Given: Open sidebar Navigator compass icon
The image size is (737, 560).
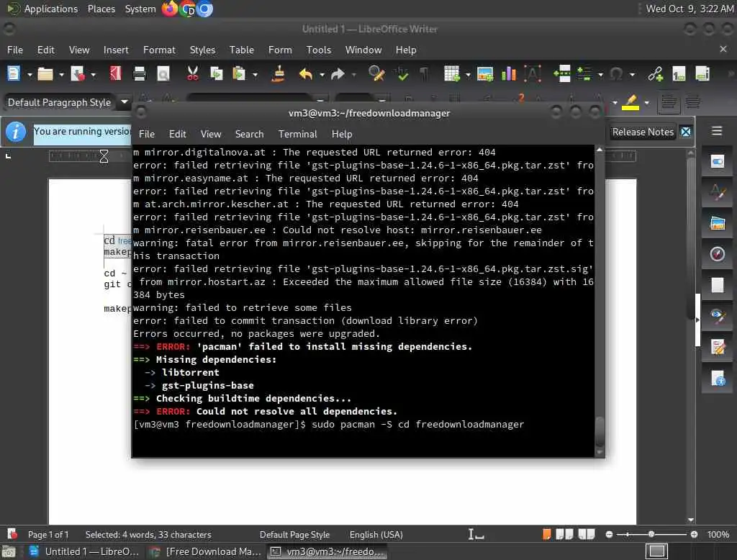Looking at the screenshot, I should (718, 254).
